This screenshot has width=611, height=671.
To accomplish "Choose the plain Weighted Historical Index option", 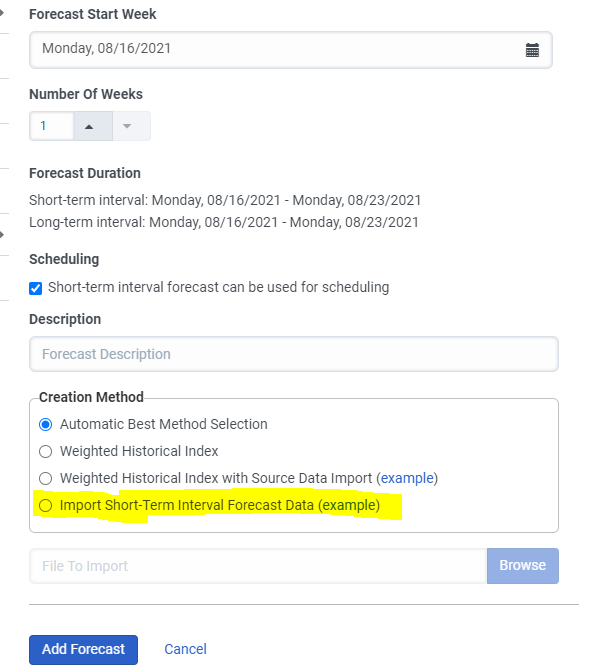I will click(46, 451).
